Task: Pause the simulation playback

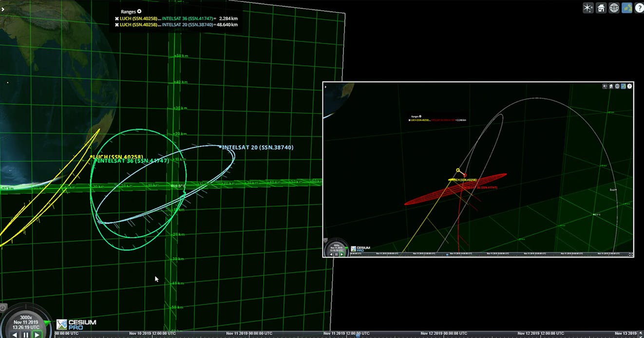Action: point(25,335)
